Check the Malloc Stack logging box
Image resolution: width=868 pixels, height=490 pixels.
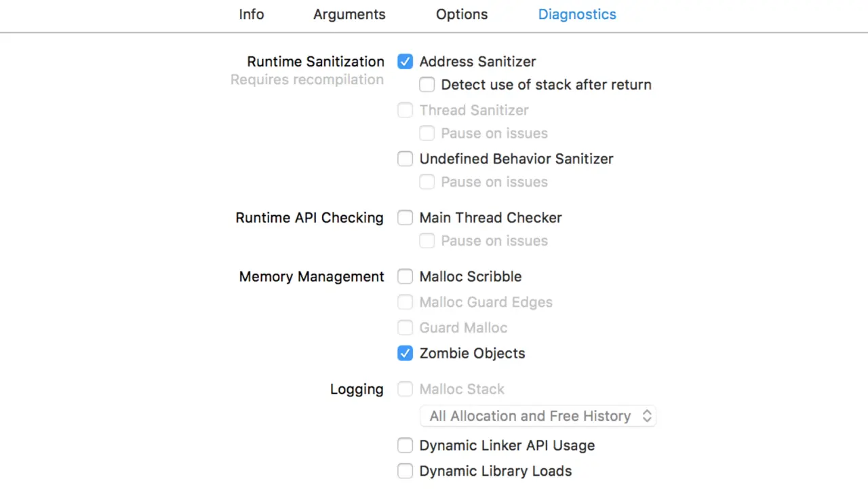click(405, 390)
